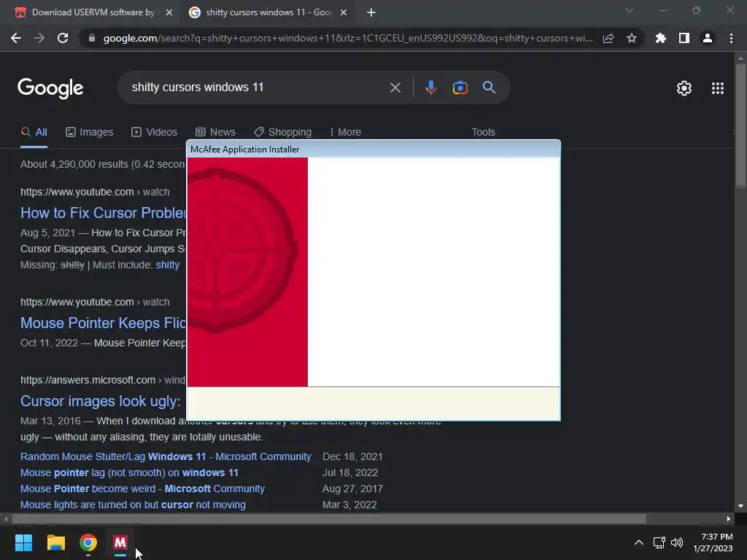
Task: Open the Chrome side panel icon
Action: click(x=684, y=38)
